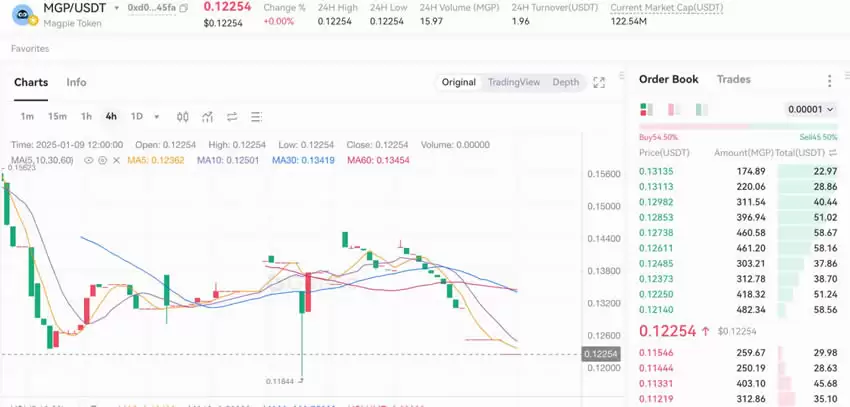Click the swap arrows icon in chart toolbar
This screenshot has width=850, height=407.
coord(232,116)
